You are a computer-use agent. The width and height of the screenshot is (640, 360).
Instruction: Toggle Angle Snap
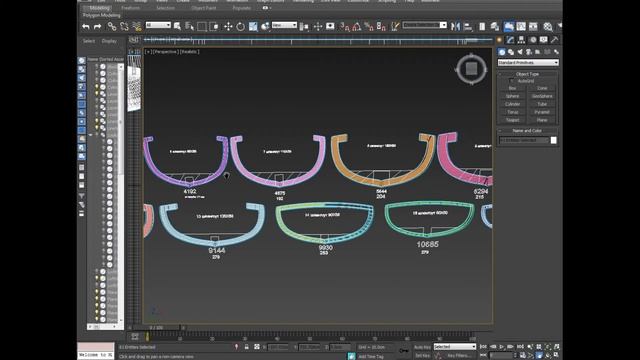357,27
